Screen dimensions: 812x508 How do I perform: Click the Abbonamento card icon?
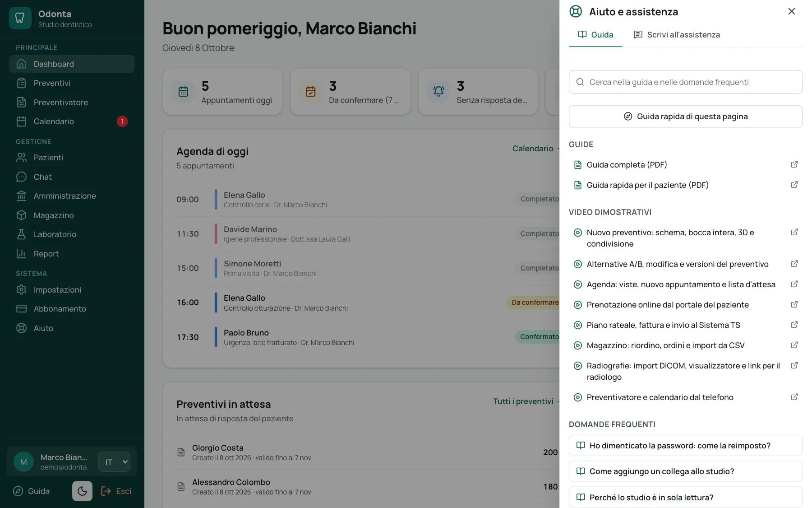[21, 309]
